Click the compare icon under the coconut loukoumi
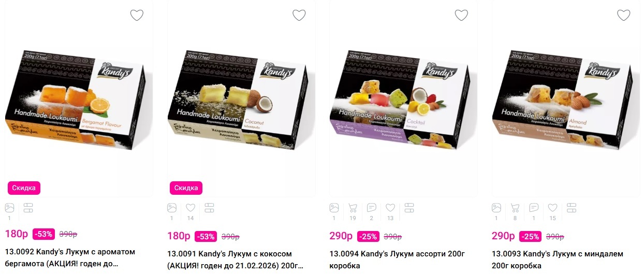The width and height of the screenshot is (644, 274). [x=209, y=208]
